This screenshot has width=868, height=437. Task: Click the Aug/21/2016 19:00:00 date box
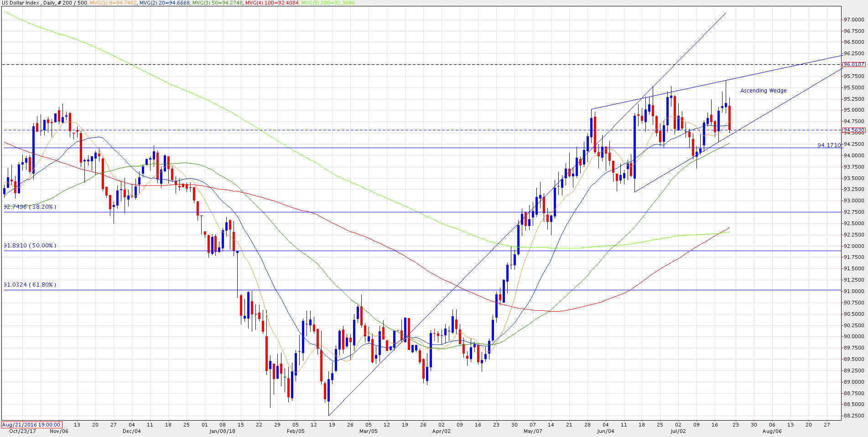31,425
